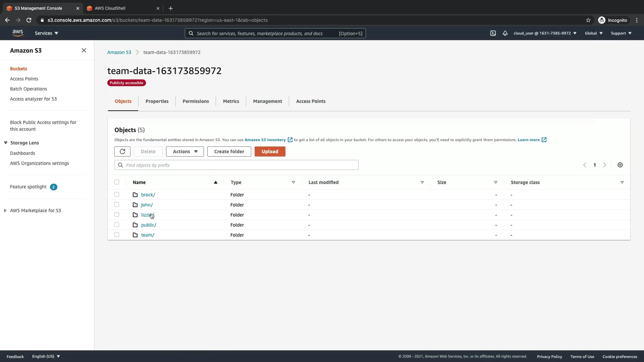Close the Amazon S3 sidebar panel
The width and height of the screenshot is (644, 362).
[x=84, y=50]
